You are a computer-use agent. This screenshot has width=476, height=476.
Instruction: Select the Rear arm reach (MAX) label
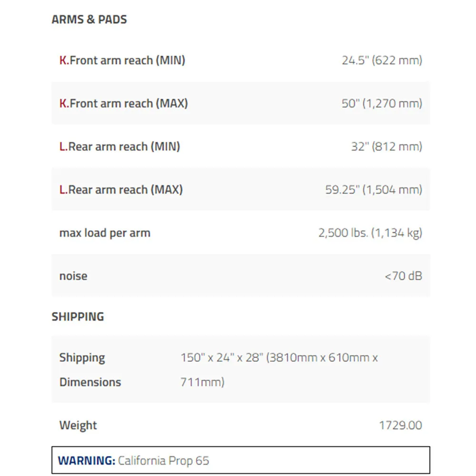pyautogui.click(x=121, y=189)
